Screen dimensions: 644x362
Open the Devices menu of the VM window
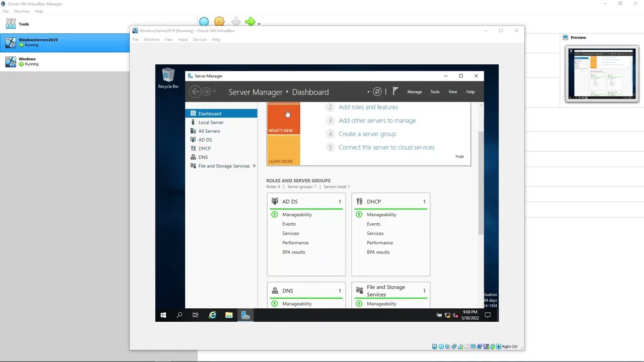(200, 40)
